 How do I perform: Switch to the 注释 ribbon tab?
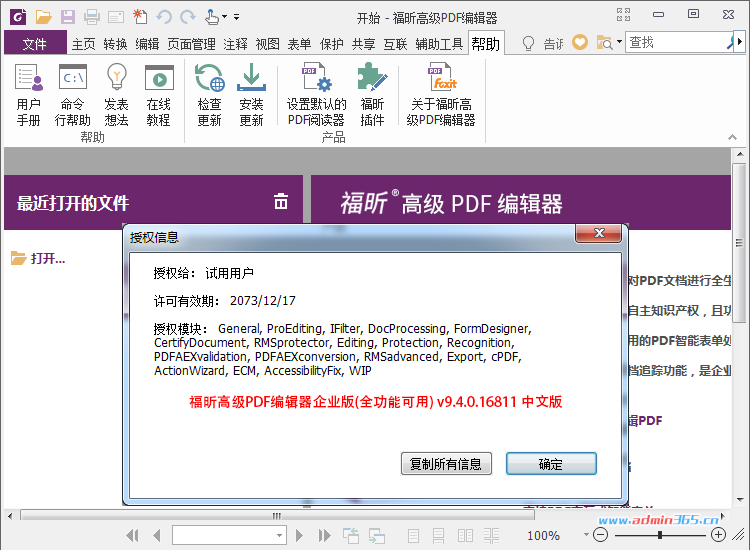point(235,44)
